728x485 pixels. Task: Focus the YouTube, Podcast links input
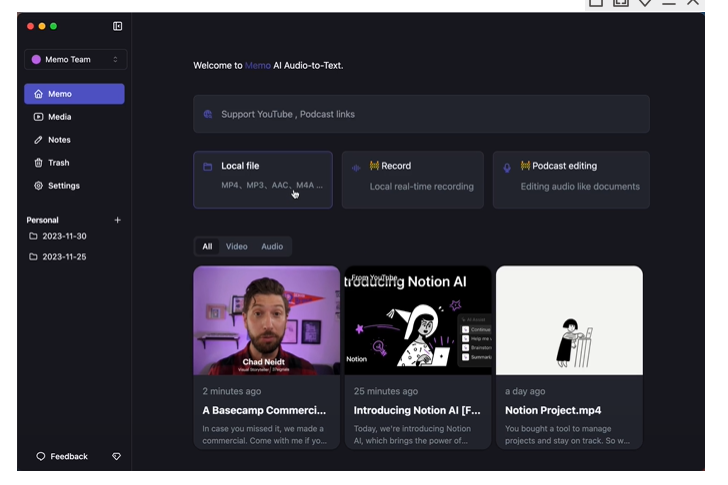421,114
